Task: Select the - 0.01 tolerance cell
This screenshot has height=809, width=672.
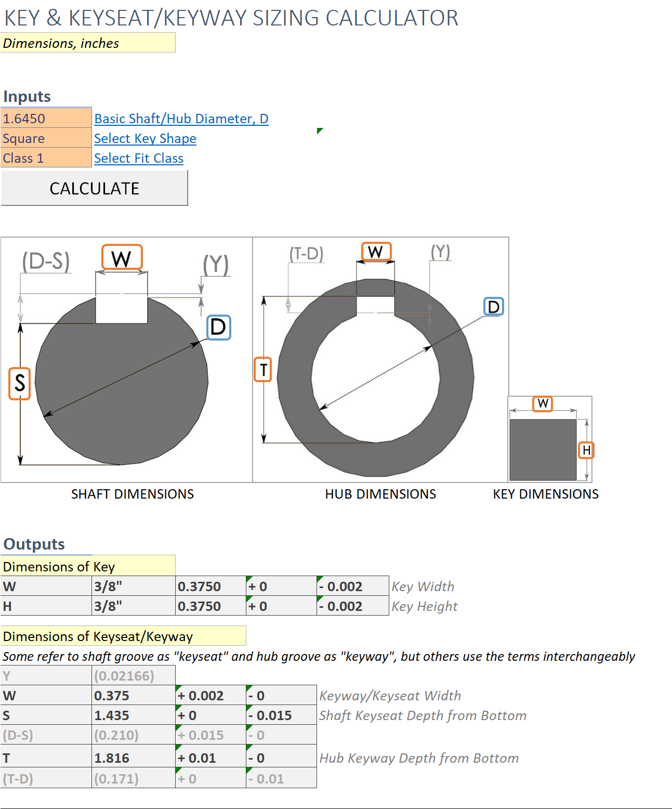Action: [x=281, y=778]
